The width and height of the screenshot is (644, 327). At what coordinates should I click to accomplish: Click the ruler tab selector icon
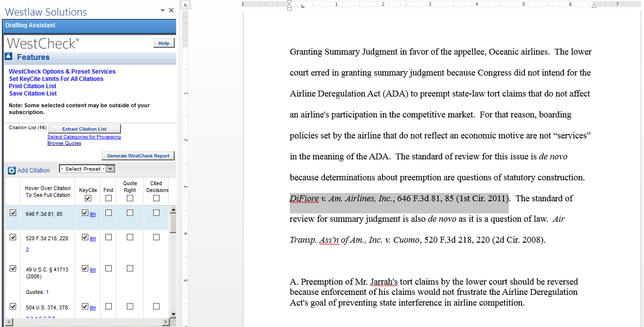(187, 5)
